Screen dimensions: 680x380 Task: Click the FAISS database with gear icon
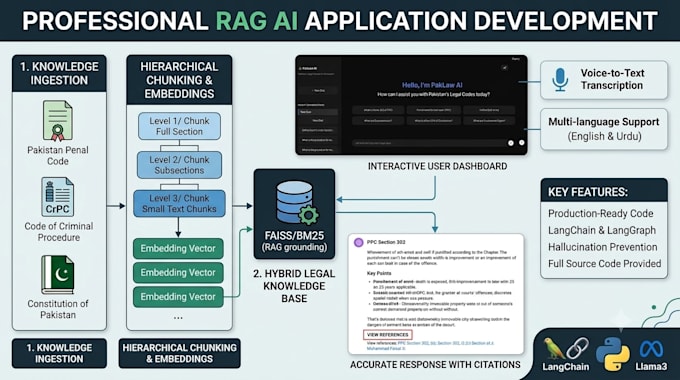point(297,203)
